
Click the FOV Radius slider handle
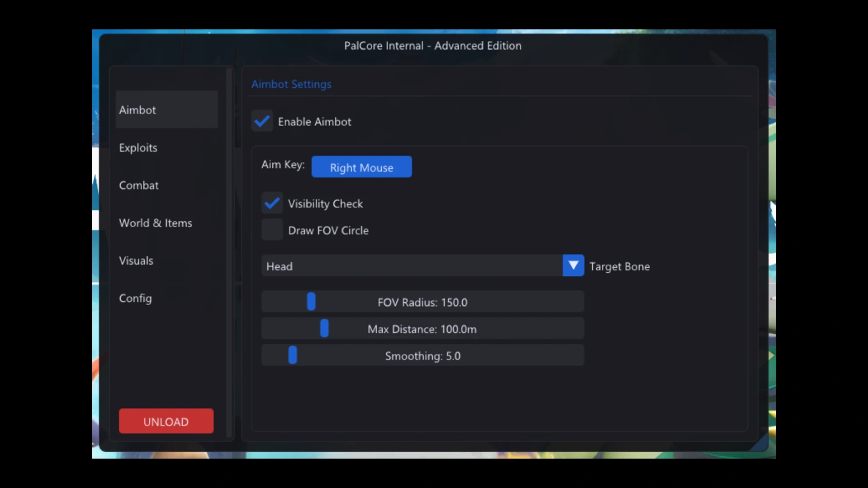tap(311, 302)
